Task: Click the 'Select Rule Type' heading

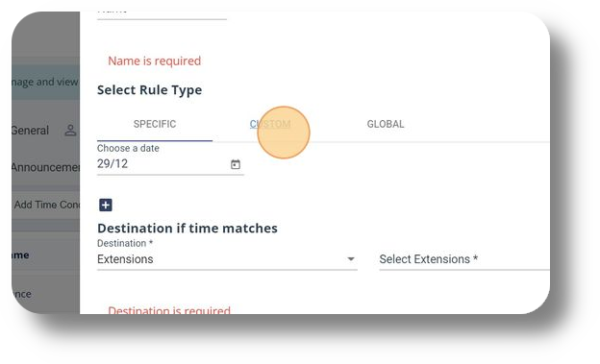Action: coord(150,90)
